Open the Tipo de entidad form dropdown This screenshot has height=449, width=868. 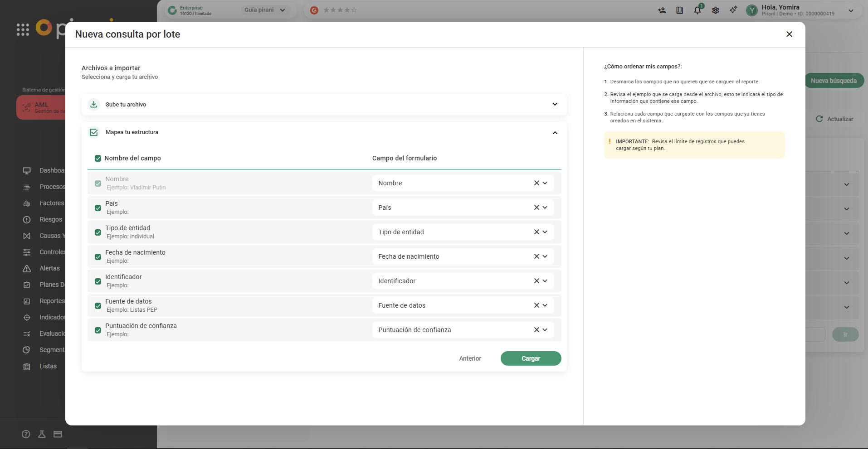tap(545, 232)
